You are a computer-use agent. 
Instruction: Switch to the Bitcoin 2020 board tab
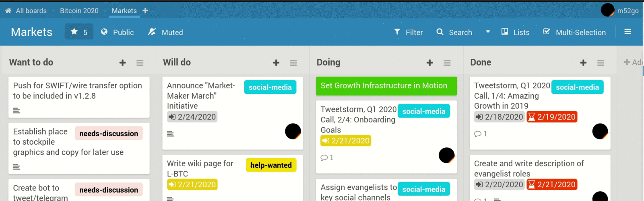[79, 11]
